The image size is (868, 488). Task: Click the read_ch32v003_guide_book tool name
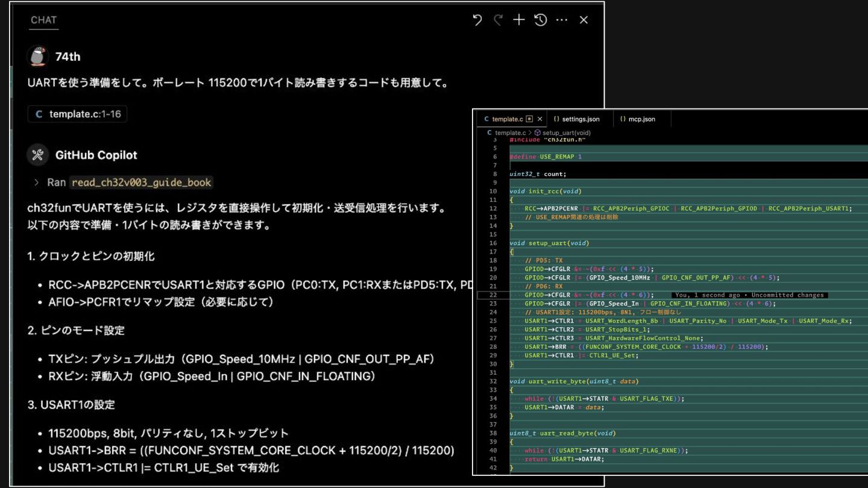[142, 182]
